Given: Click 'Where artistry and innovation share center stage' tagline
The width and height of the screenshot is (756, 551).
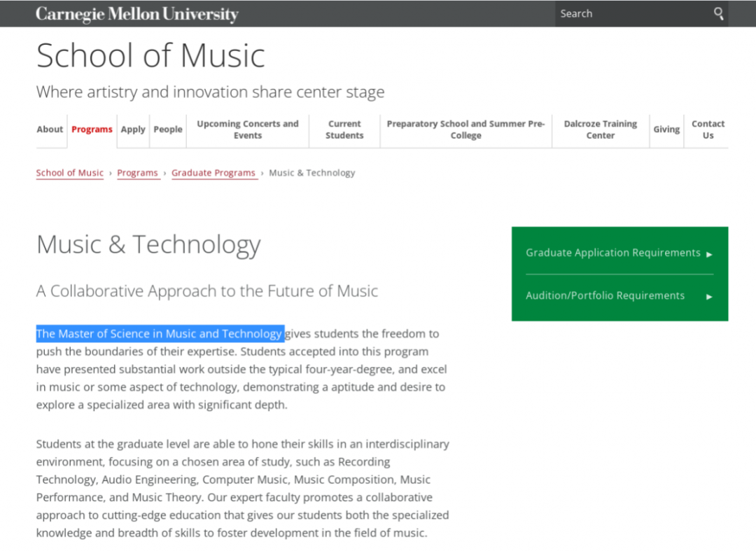Looking at the screenshot, I should tap(210, 92).
